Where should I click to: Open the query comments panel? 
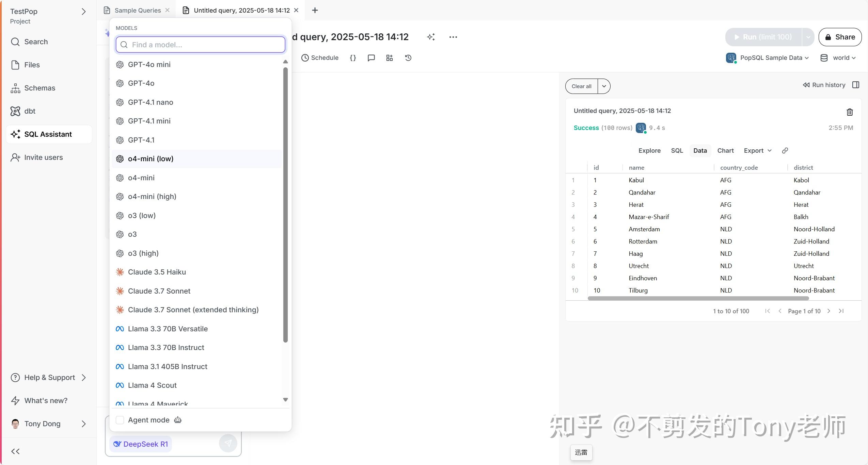371,58
